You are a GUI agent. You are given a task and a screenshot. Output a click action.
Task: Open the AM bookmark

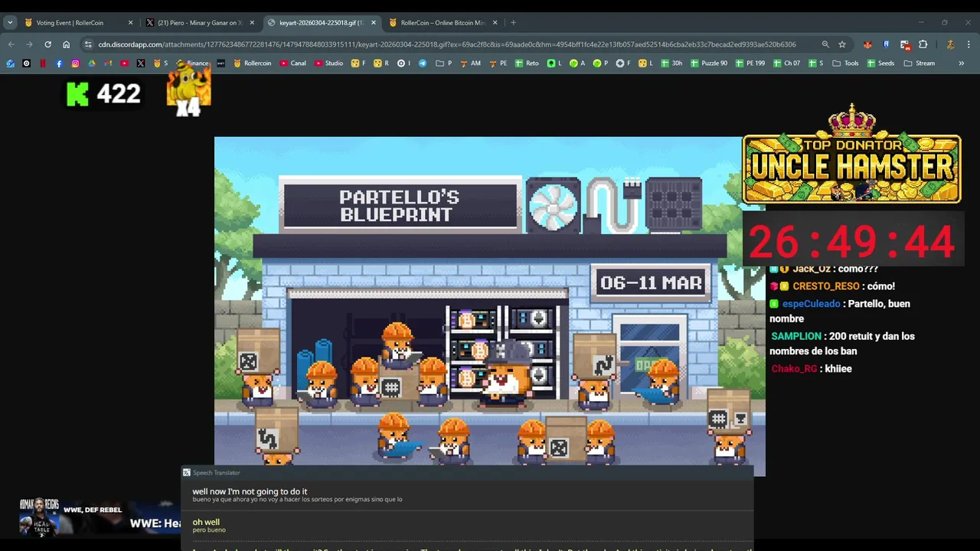pyautogui.click(x=470, y=64)
